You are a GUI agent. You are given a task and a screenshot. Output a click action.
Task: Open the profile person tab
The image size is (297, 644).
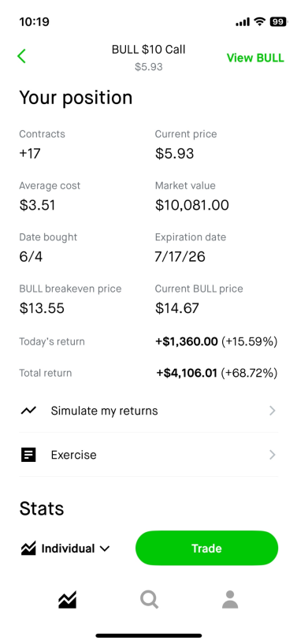[230, 600]
